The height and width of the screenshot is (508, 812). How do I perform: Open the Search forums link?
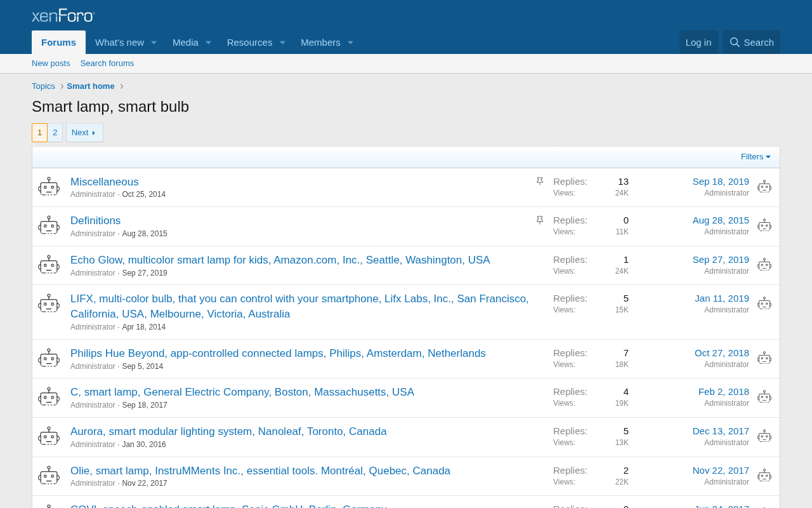pos(107,63)
